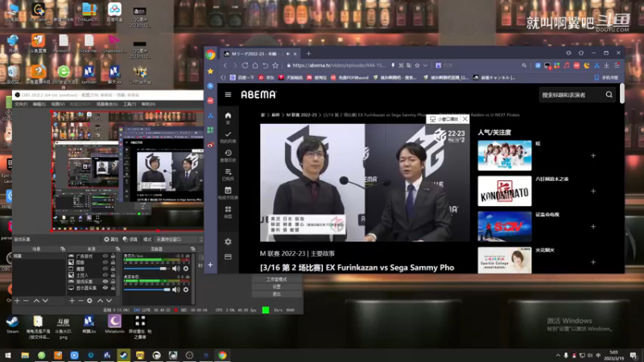The image size is (644, 362).
Task: Open viewing history clock icon in ABEMA sidebar
Action: point(228,153)
